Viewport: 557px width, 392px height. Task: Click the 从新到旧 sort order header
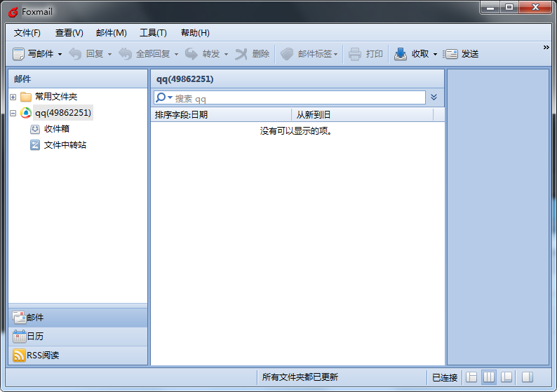(363, 115)
